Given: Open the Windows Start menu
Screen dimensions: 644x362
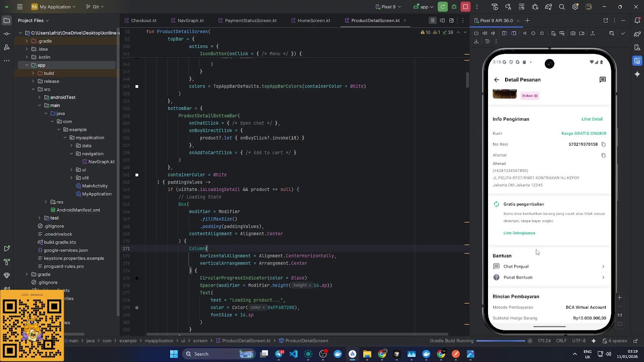Looking at the screenshot, I should (x=174, y=354).
